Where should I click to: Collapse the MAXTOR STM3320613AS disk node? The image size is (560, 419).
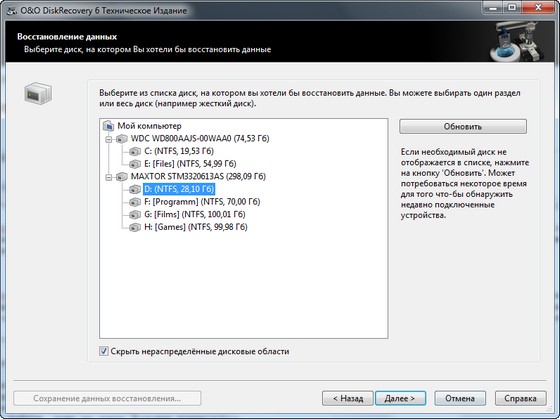(109, 177)
